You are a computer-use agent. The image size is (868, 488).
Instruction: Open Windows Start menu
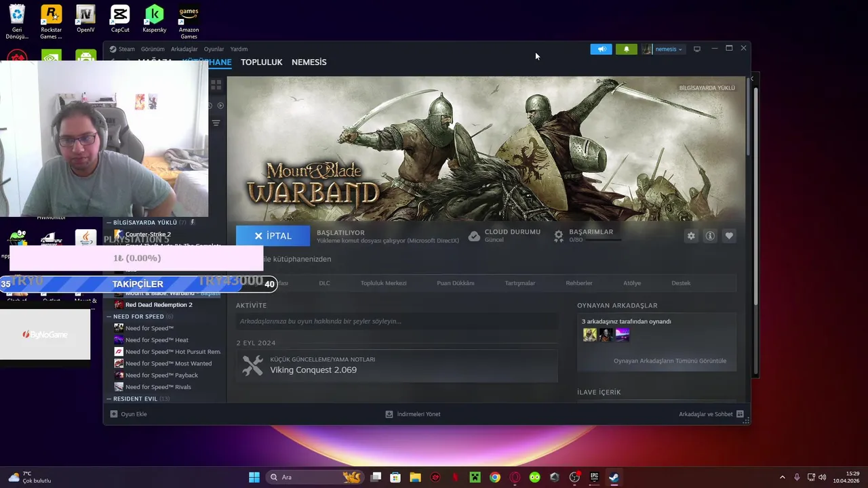(x=254, y=477)
